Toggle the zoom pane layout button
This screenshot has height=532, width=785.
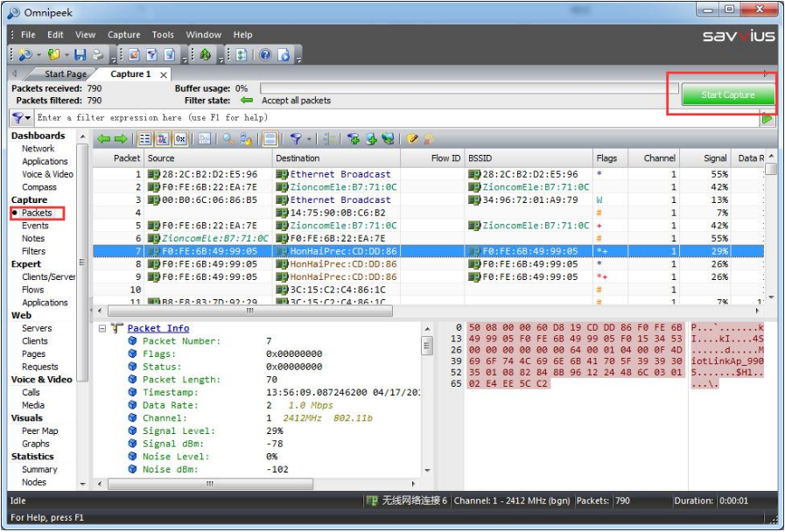tap(270, 138)
